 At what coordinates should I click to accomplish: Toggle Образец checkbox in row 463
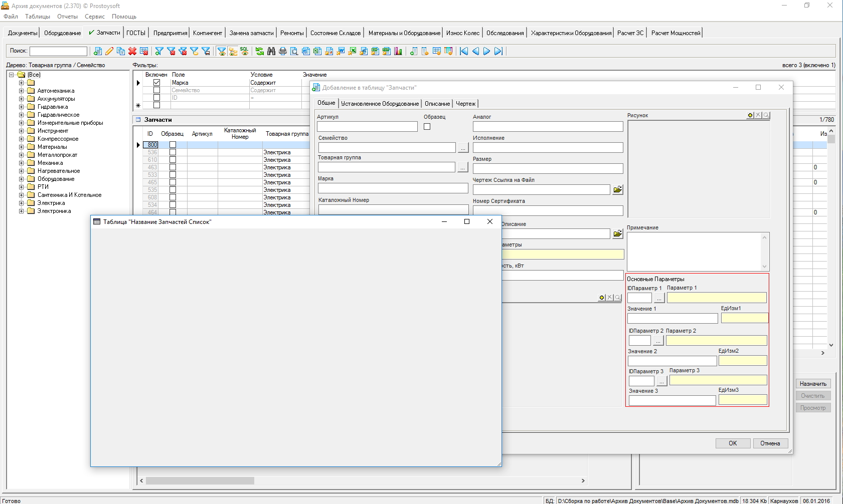coord(173,167)
